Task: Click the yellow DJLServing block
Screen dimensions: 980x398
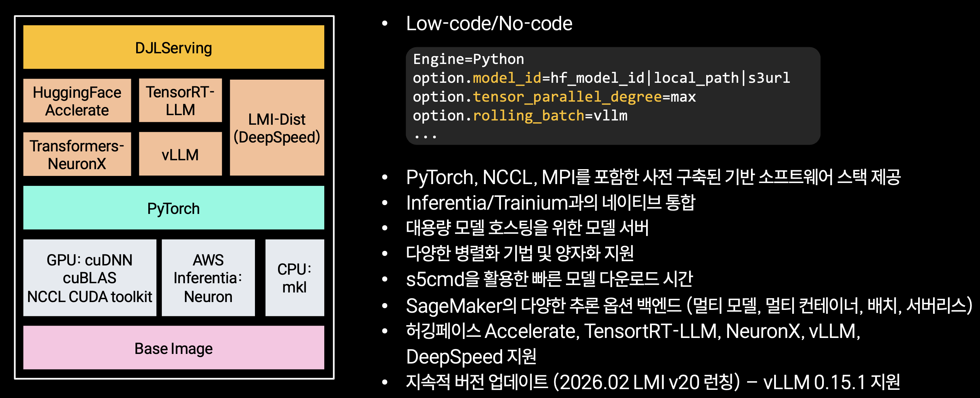Action: (174, 47)
